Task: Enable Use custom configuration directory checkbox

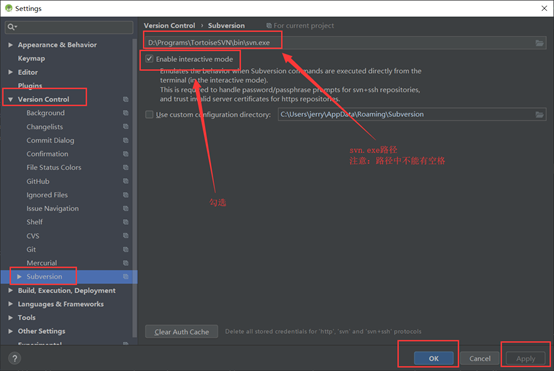Action: coord(149,114)
